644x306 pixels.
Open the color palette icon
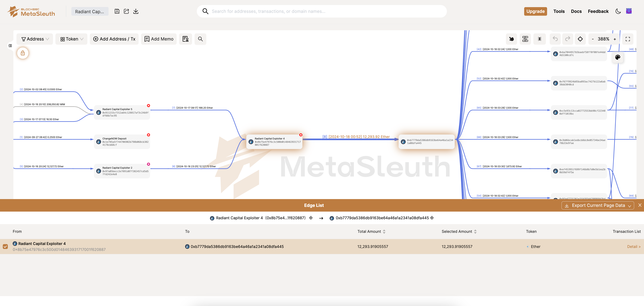[617, 57]
